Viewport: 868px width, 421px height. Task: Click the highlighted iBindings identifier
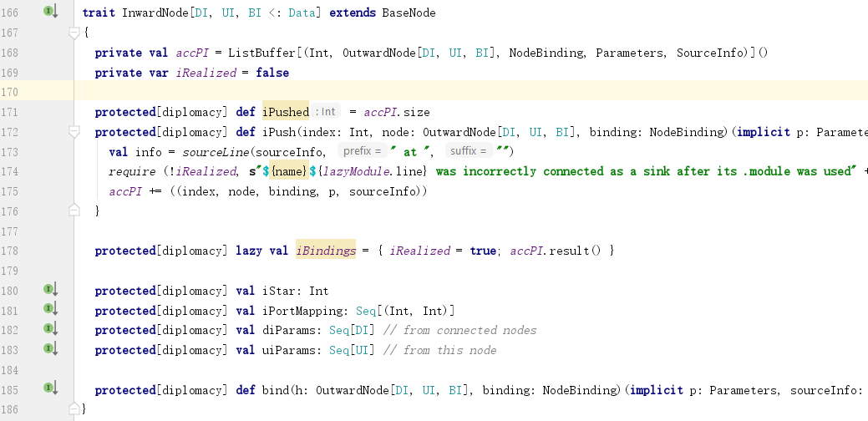[x=326, y=251]
